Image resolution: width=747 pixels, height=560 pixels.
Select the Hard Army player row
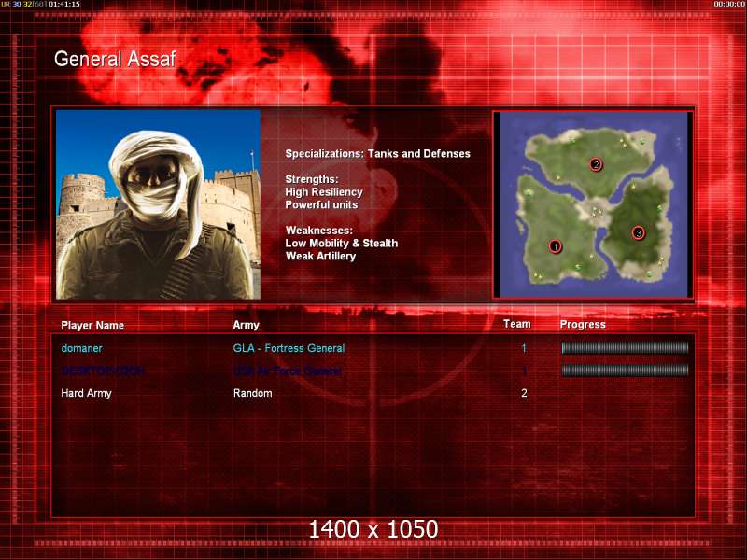tap(86, 393)
